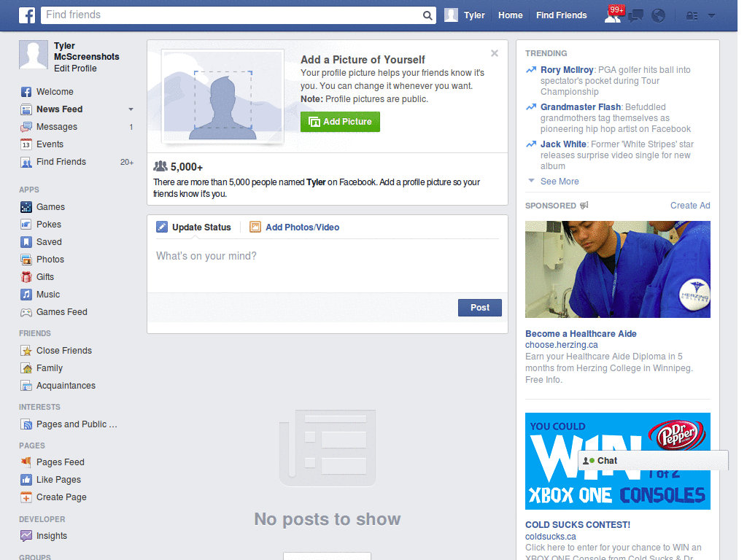Open Become a Healthcare Aide ad link

(x=581, y=334)
